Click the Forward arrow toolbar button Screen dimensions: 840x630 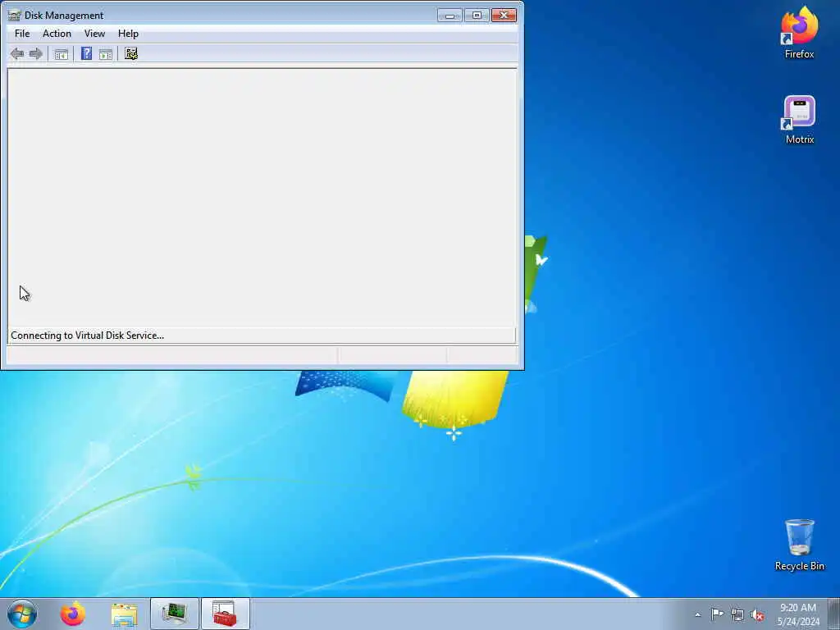36,53
